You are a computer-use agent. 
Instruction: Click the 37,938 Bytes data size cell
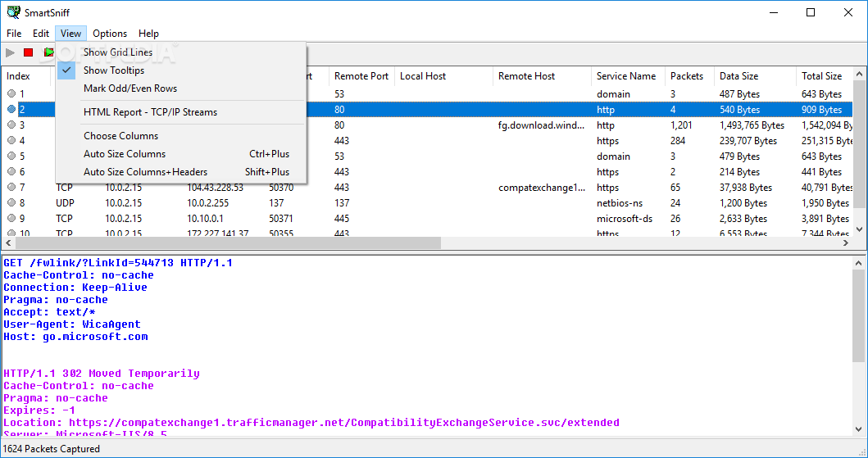click(745, 188)
